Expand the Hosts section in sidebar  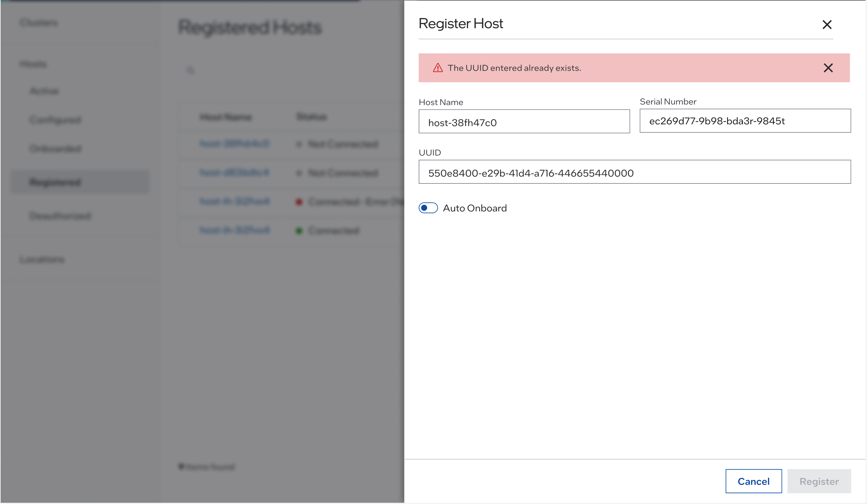pos(33,64)
